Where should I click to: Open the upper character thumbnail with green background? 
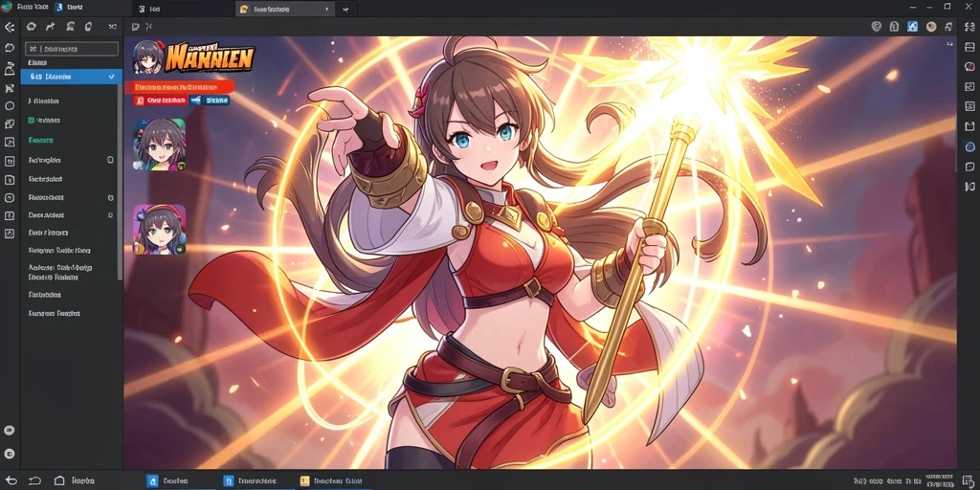click(x=160, y=145)
